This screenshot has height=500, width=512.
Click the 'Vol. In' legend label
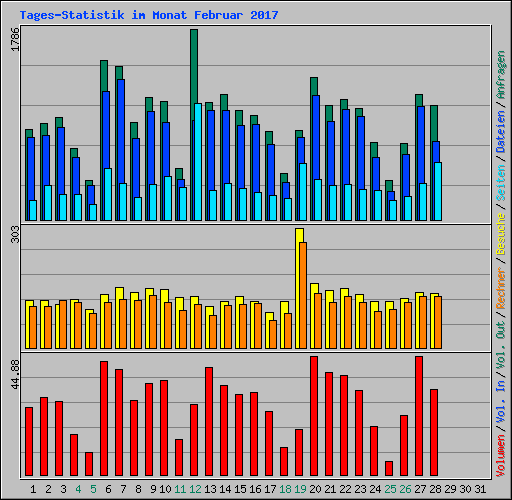point(500,402)
